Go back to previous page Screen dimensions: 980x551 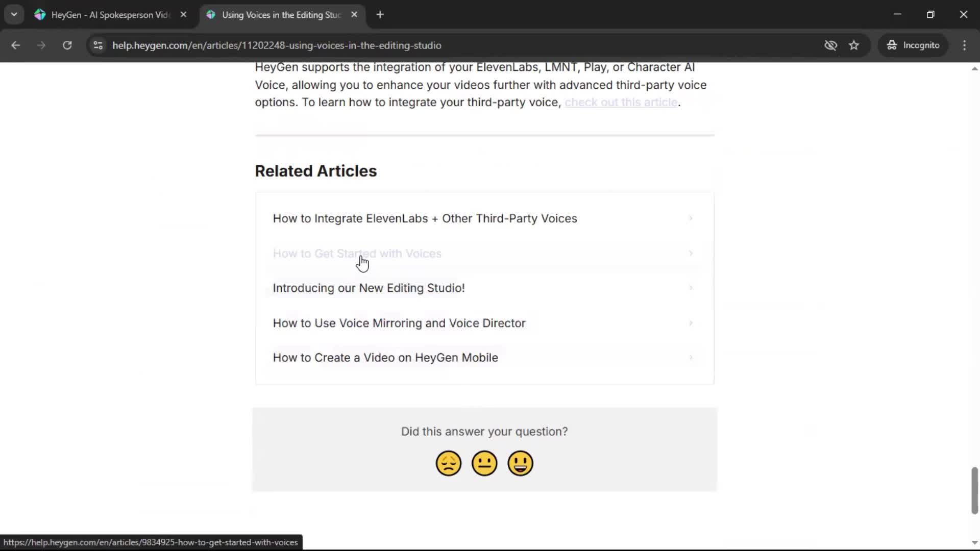(x=15, y=45)
